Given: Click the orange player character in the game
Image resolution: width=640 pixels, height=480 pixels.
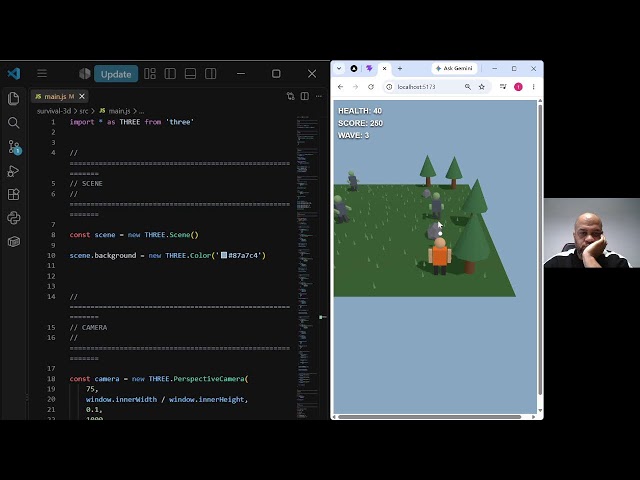Looking at the screenshot, I should pos(440,257).
